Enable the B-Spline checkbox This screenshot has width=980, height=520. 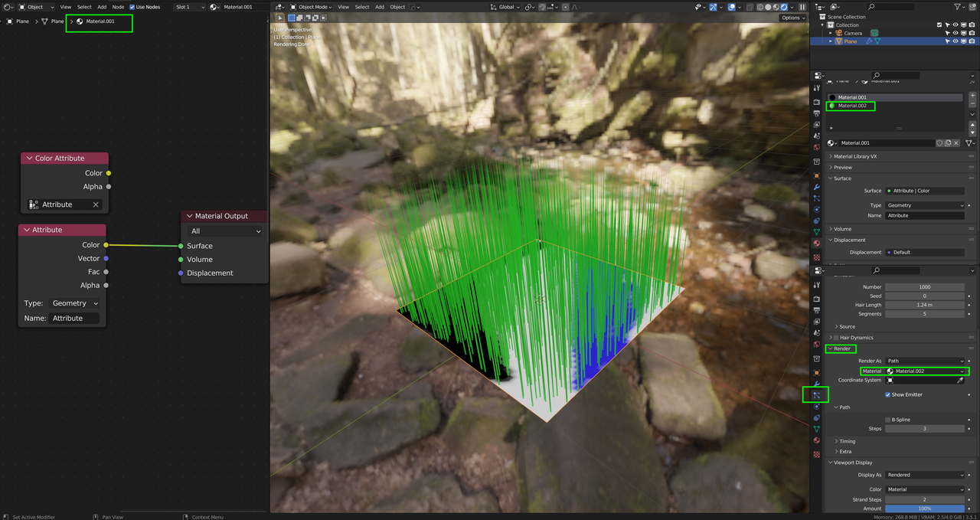click(x=888, y=420)
